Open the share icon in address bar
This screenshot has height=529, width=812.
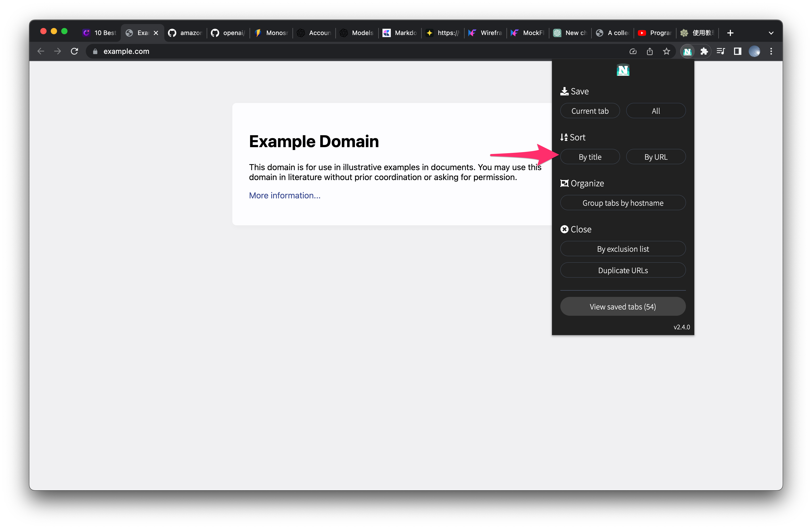tap(650, 51)
